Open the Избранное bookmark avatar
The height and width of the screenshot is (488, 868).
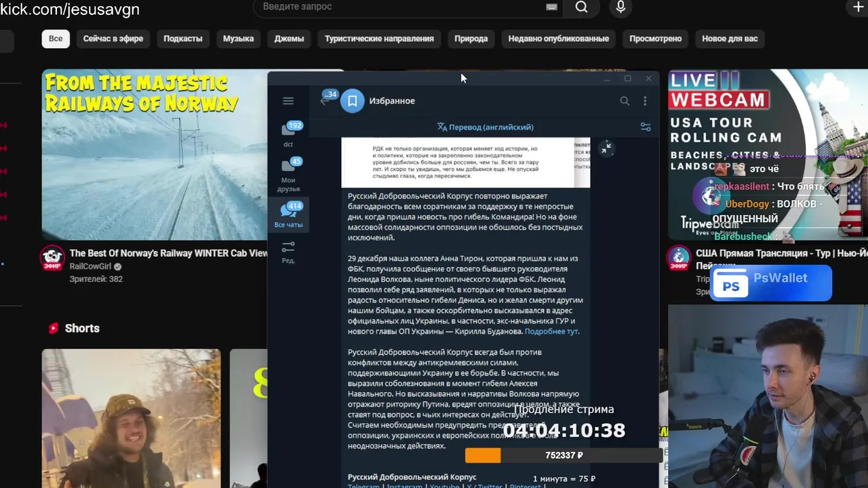point(352,101)
